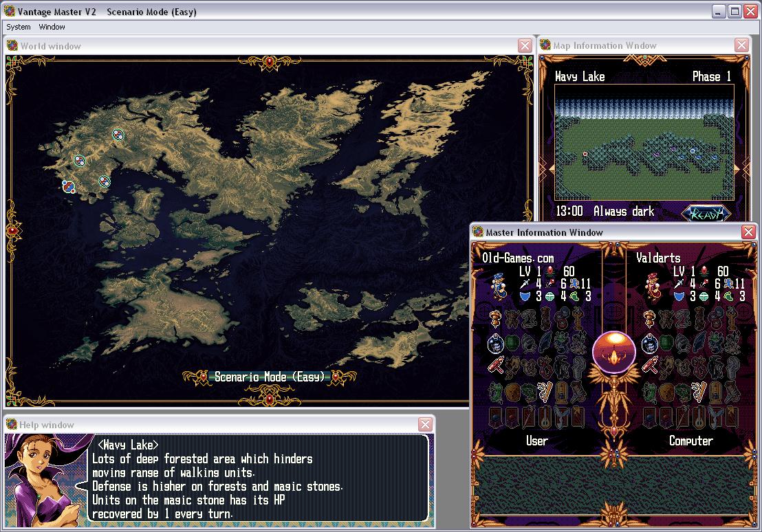This screenshot has width=762, height=532.
Task: Click Valdarts' highlighted round flask unit icon
Action: point(649,343)
